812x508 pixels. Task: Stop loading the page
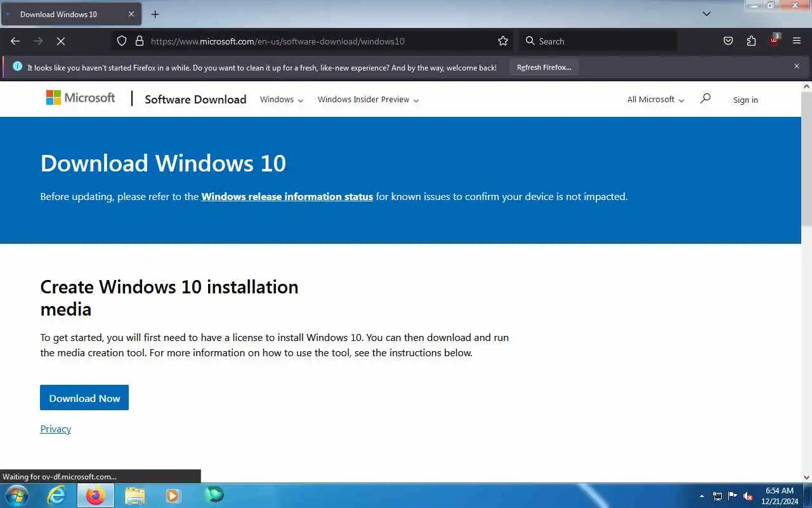(61, 41)
